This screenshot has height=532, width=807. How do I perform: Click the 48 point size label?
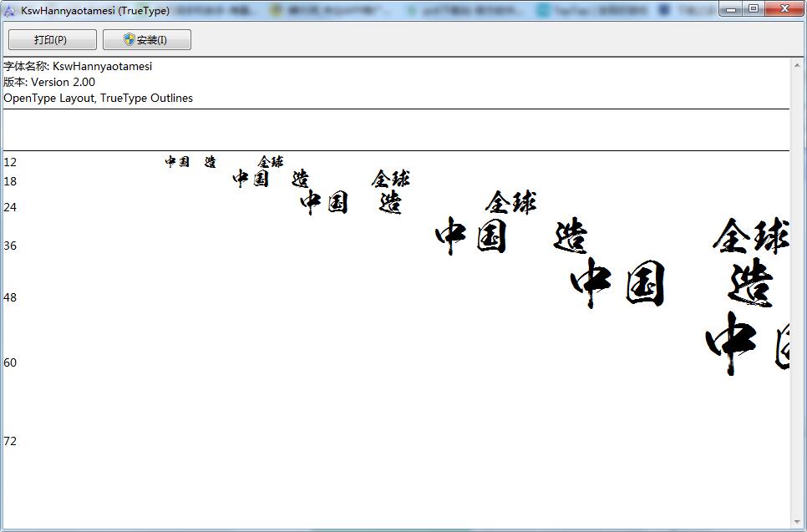10,298
